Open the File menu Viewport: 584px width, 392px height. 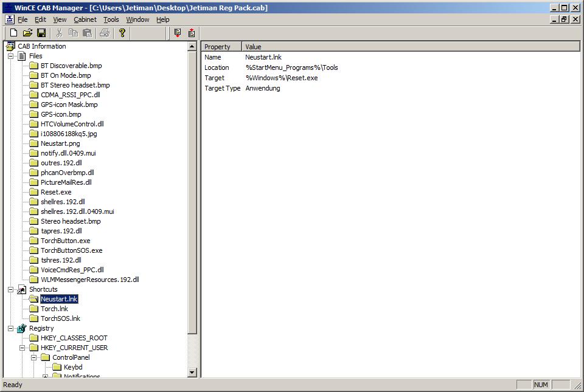tap(23, 19)
